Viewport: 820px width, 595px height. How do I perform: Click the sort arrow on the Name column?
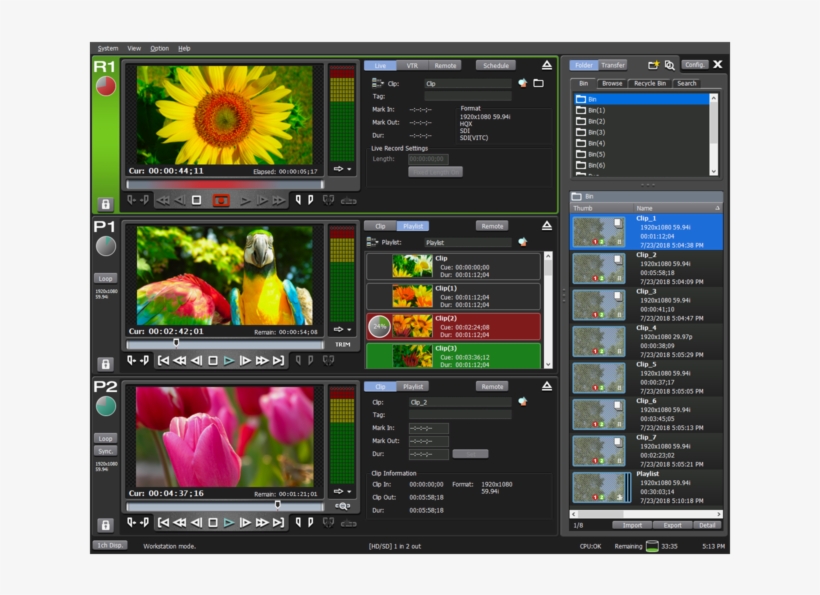tap(717, 208)
